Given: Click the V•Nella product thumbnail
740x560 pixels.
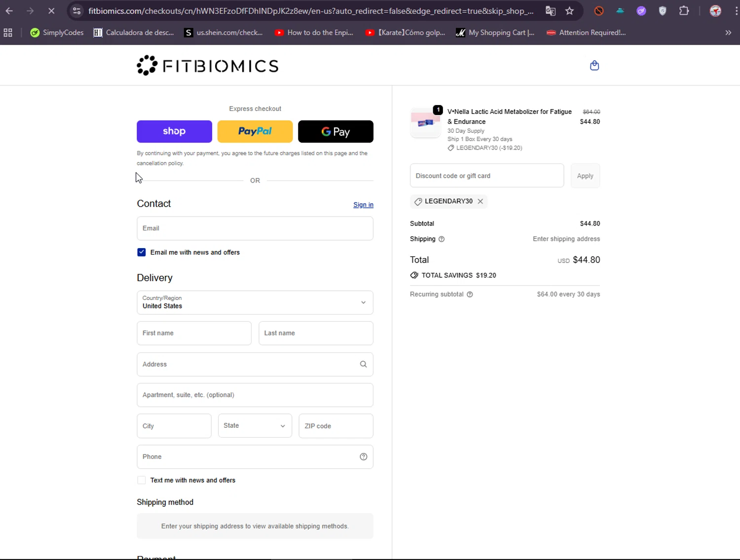Looking at the screenshot, I should [x=425, y=122].
